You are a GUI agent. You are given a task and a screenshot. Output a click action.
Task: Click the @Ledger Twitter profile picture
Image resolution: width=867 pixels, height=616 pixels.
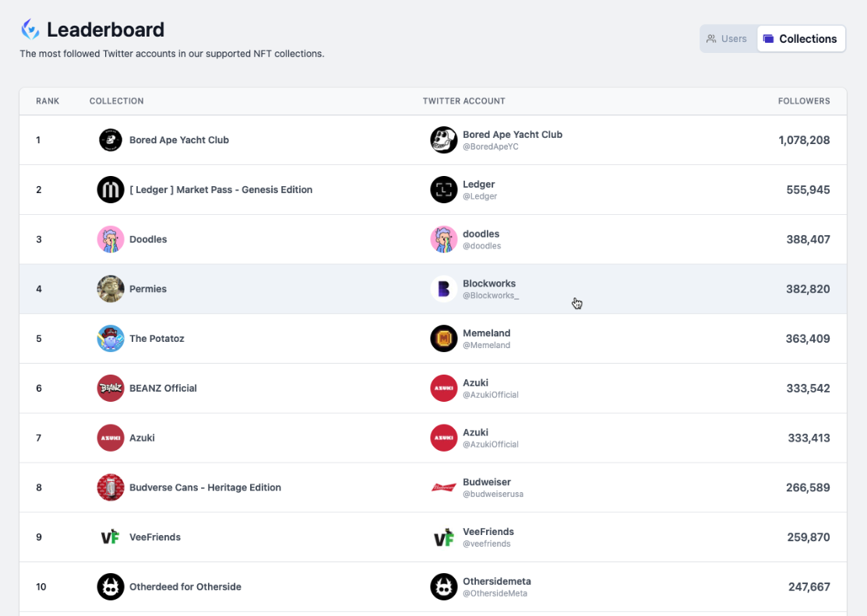pos(444,190)
